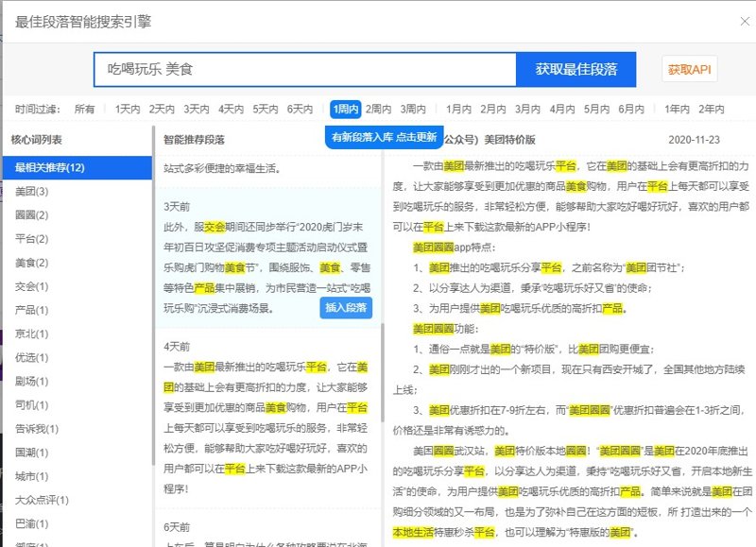
Task: Select keyword 平台(2)
Action: [x=31, y=239]
